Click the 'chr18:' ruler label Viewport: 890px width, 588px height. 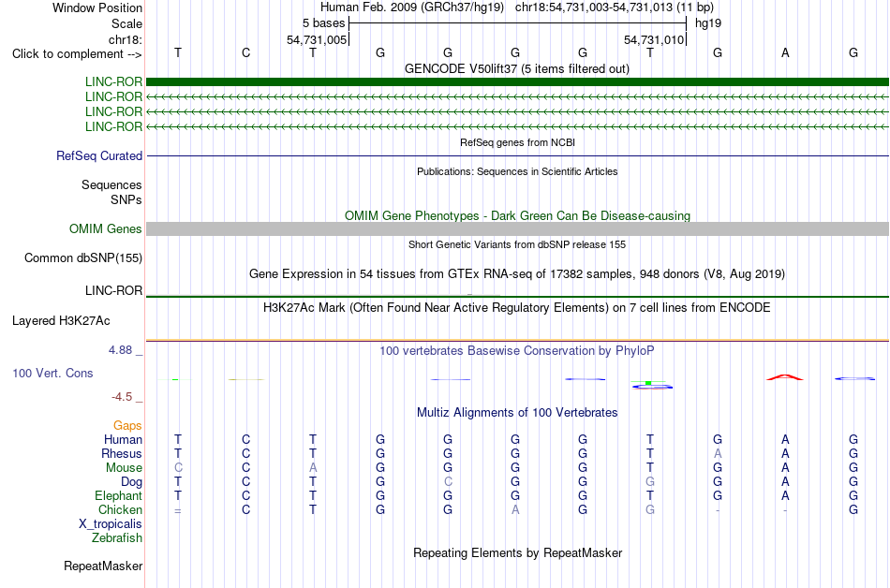125,39
